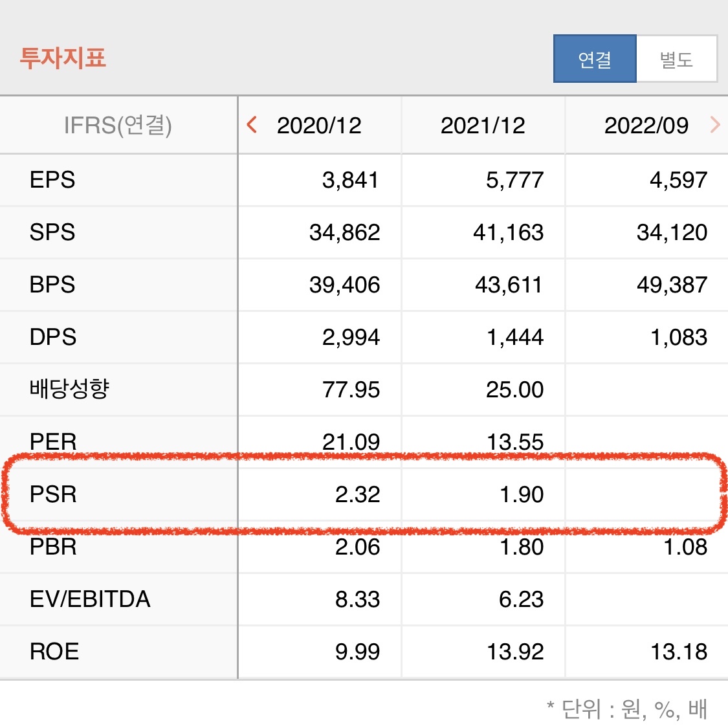Image resolution: width=728 pixels, height=728 pixels.
Task: Switch to the 별도 tab
Action: pos(677,58)
